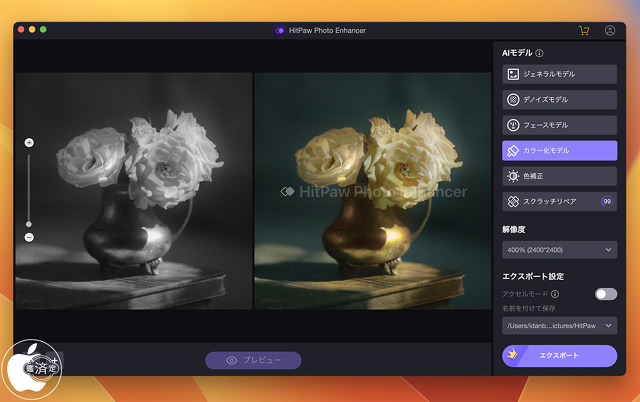Minimize the window with yellow button

(x=32, y=29)
